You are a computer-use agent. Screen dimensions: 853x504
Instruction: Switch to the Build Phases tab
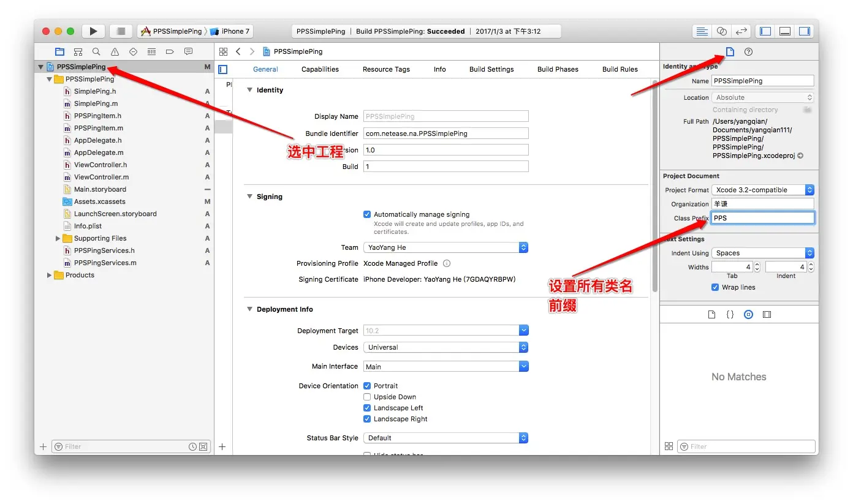click(x=558, y=69)
